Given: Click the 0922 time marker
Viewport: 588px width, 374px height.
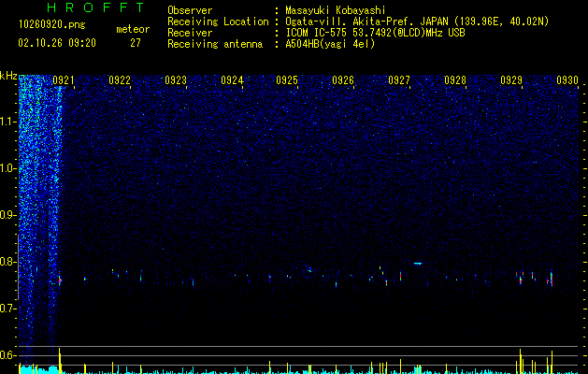Looking at the screenshot, I should 120,80.
